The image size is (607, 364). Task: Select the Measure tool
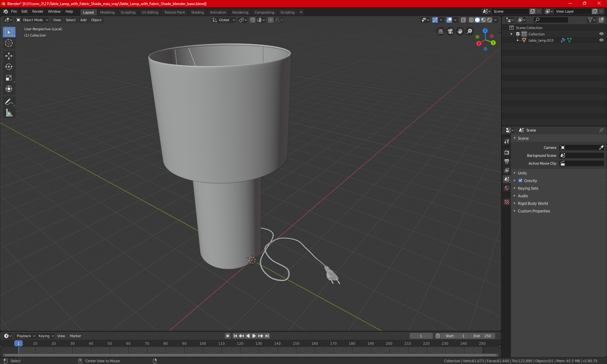coord(9,113)
